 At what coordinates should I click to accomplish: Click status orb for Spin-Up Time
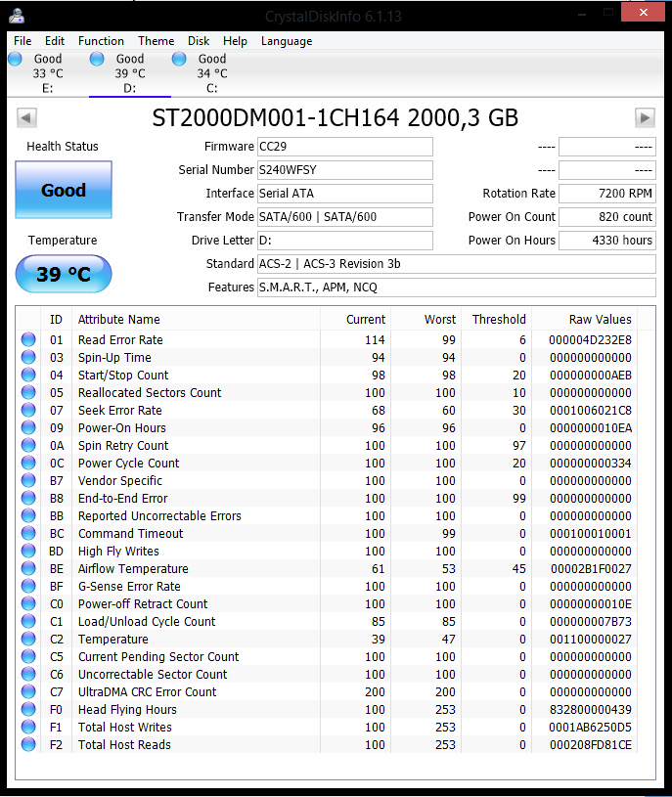28,357
